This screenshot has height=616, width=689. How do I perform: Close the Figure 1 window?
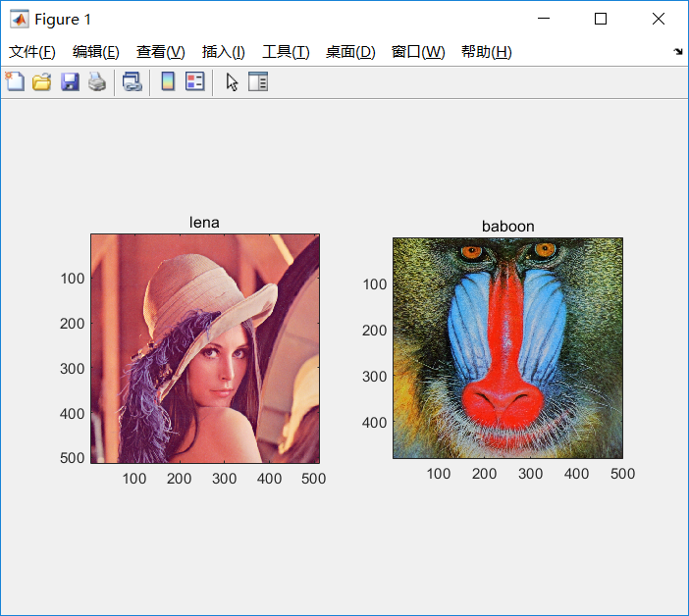coord(659,19)
